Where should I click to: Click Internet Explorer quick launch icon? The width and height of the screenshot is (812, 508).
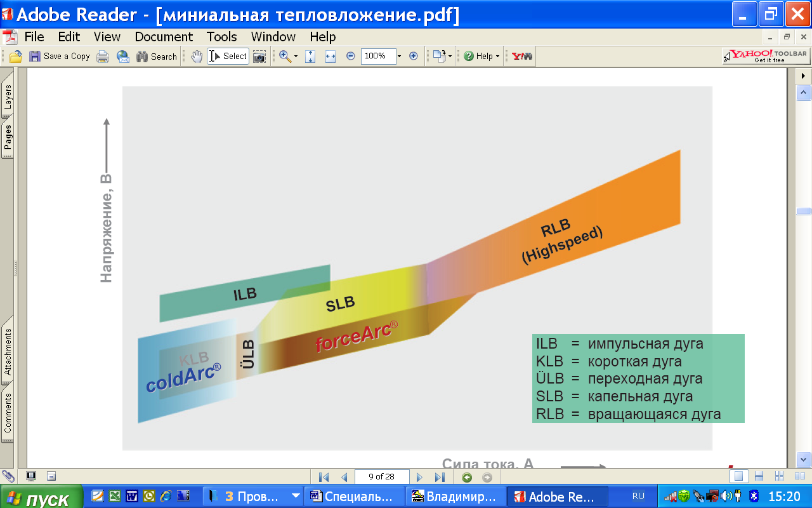(166, 496)
